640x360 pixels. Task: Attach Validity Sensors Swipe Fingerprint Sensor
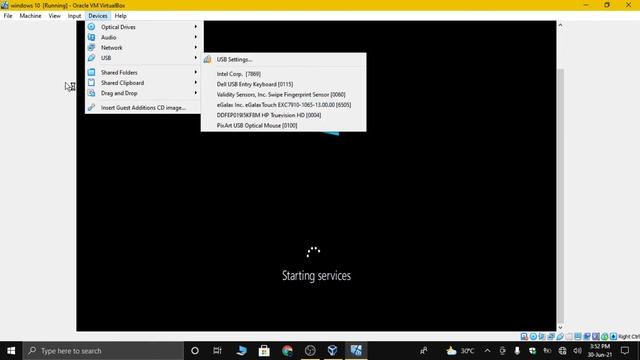(283, 95)
